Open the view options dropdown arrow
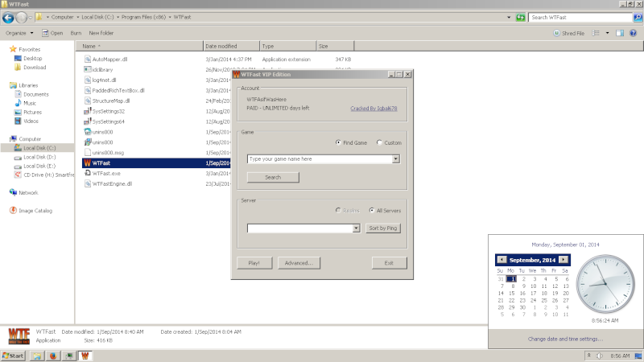The image size is (644, 362). (x=607, y=33)
